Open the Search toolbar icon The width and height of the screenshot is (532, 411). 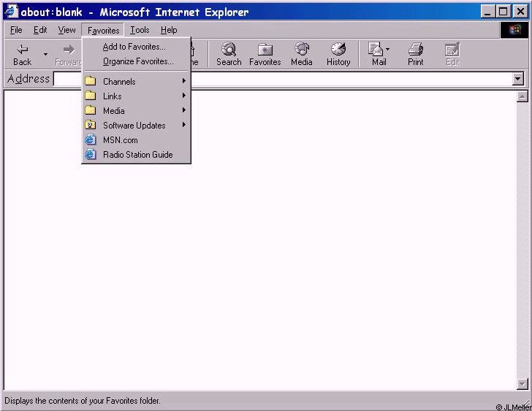(x=229, y=49)
